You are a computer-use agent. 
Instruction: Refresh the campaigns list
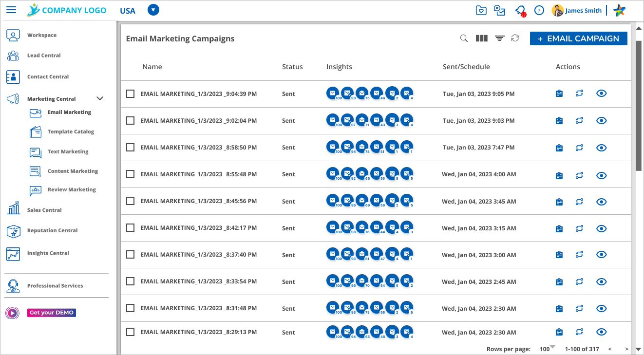[515, 38]
